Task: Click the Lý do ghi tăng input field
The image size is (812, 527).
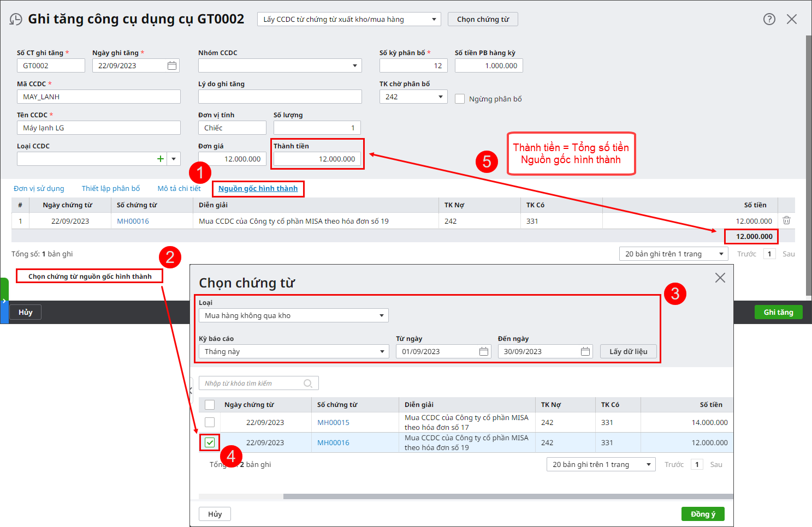Action: pyautogui.click(x=280, y=97)
